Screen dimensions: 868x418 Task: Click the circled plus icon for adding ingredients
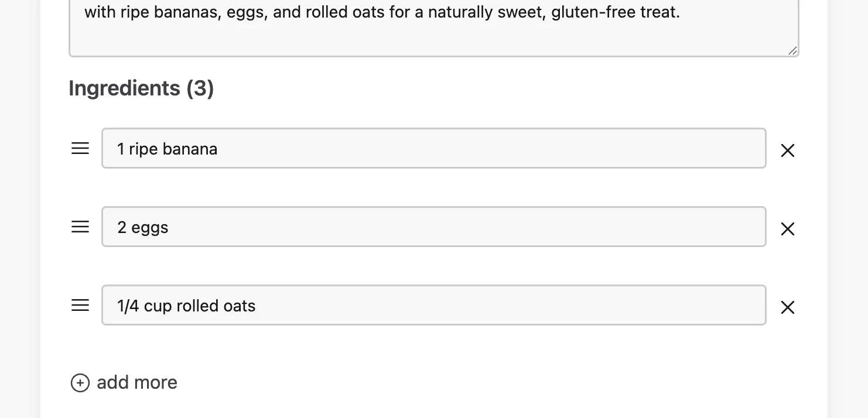tap(80, 383)
